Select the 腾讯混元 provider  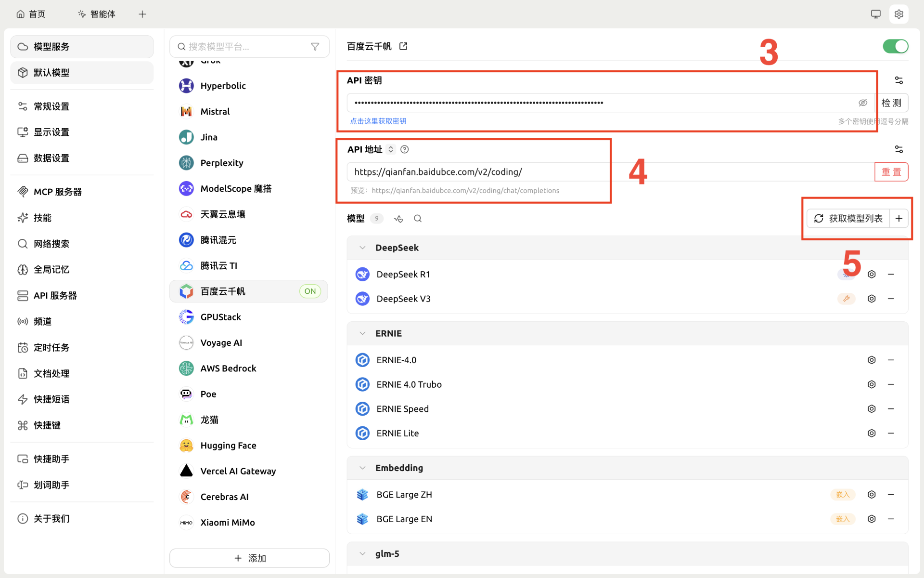[249, 240]
